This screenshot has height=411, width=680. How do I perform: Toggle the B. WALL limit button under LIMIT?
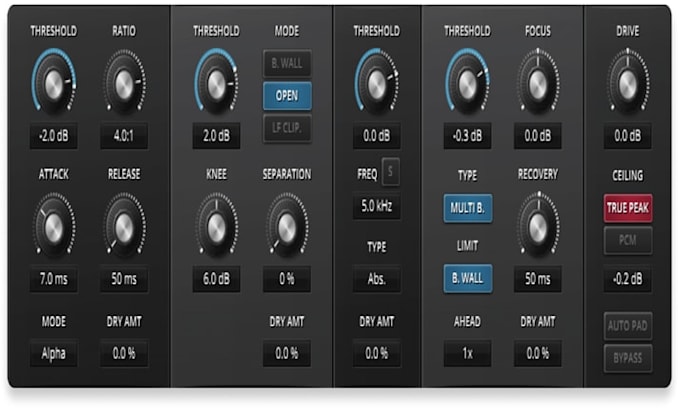pyautogui.click(x=468, y=278)
